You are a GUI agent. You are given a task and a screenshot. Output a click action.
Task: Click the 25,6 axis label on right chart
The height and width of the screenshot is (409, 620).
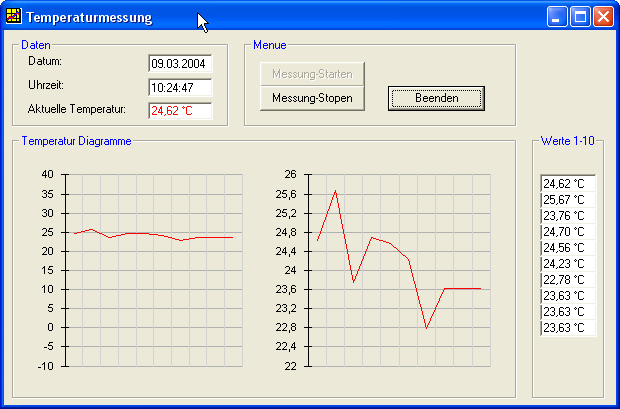tap(286, 194)
